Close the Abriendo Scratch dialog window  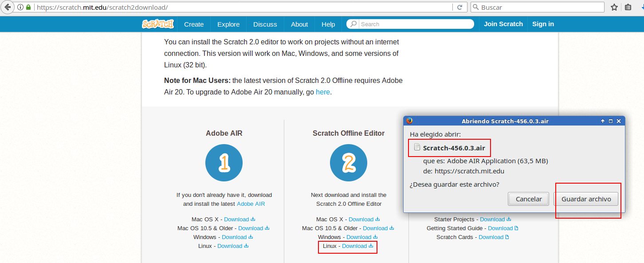(x=619, y=121)
